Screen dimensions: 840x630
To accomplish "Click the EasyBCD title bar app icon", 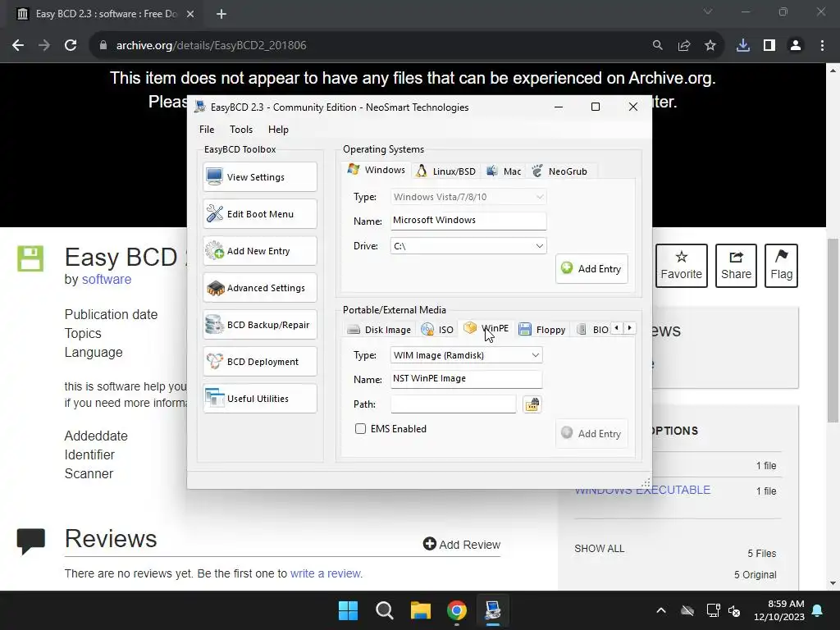I will coord(200,107).
